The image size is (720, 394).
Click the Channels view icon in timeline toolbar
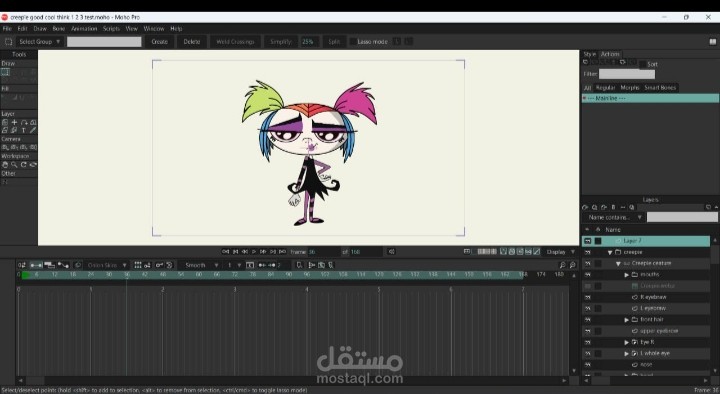tap(36, 265)
